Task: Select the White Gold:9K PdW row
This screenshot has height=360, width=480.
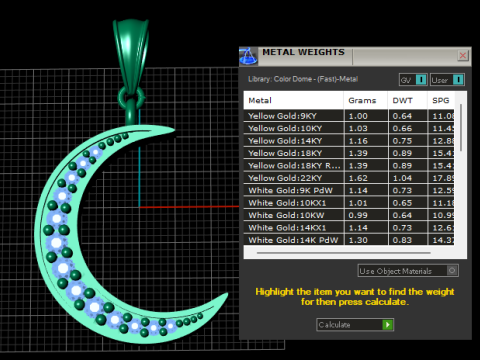Action: click(349, 190)
